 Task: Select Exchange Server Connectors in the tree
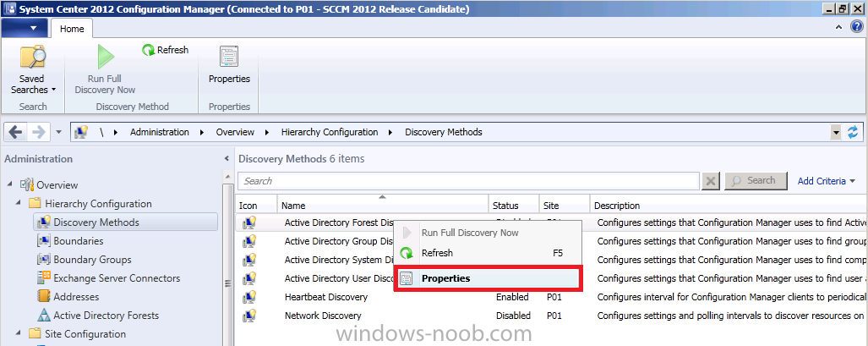pyautogui.click(x=117, y=278)
